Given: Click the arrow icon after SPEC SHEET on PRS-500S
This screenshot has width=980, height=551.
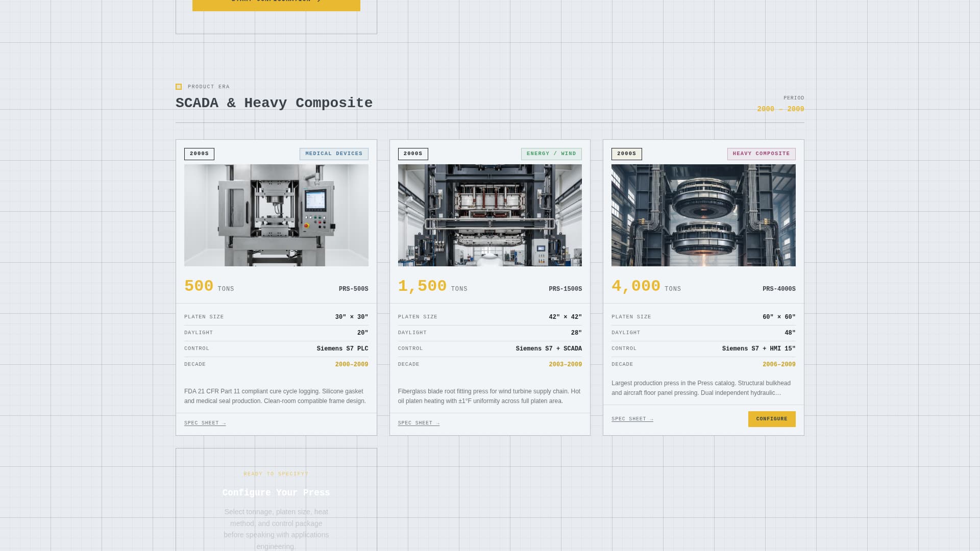Looking at the screenshot, I should coord(224,423).
